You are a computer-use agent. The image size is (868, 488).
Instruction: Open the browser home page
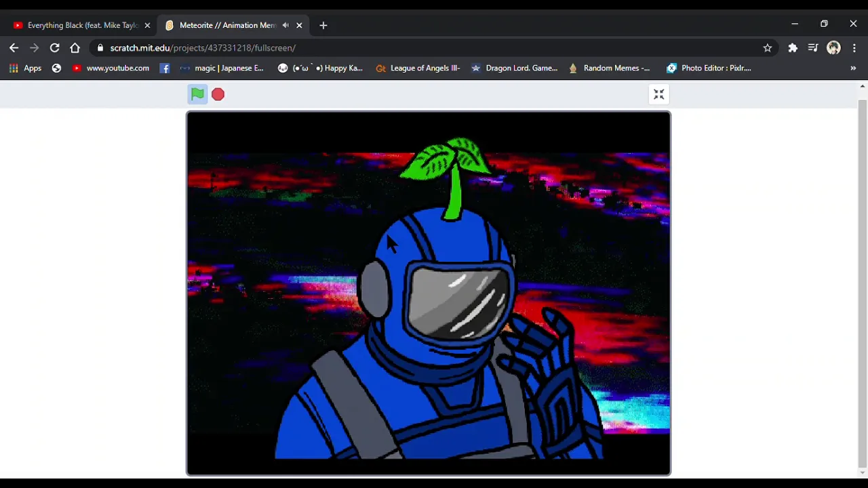click(x=75, y=48)
